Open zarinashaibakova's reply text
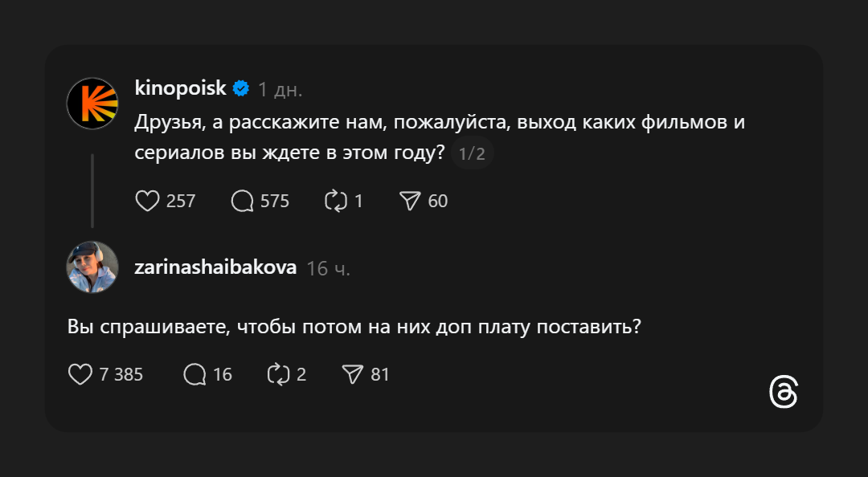 (x=354, y=327)
